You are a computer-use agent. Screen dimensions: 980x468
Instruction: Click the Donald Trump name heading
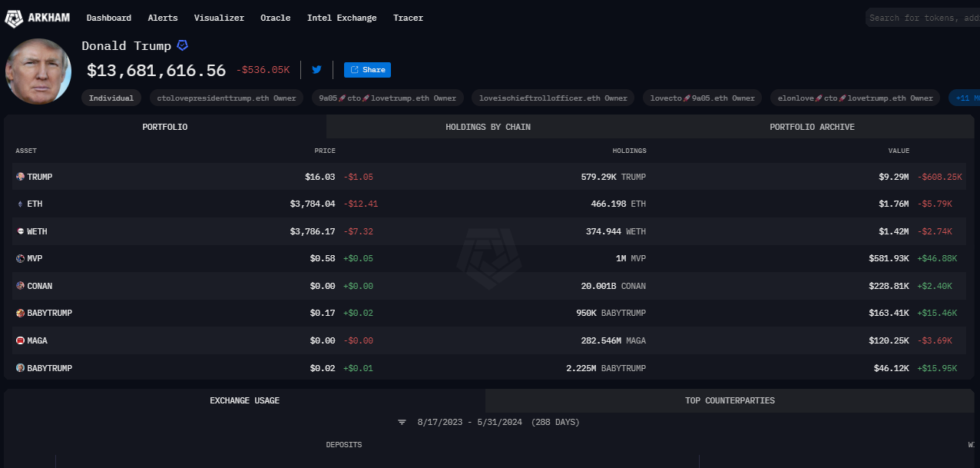click(127, 46)
